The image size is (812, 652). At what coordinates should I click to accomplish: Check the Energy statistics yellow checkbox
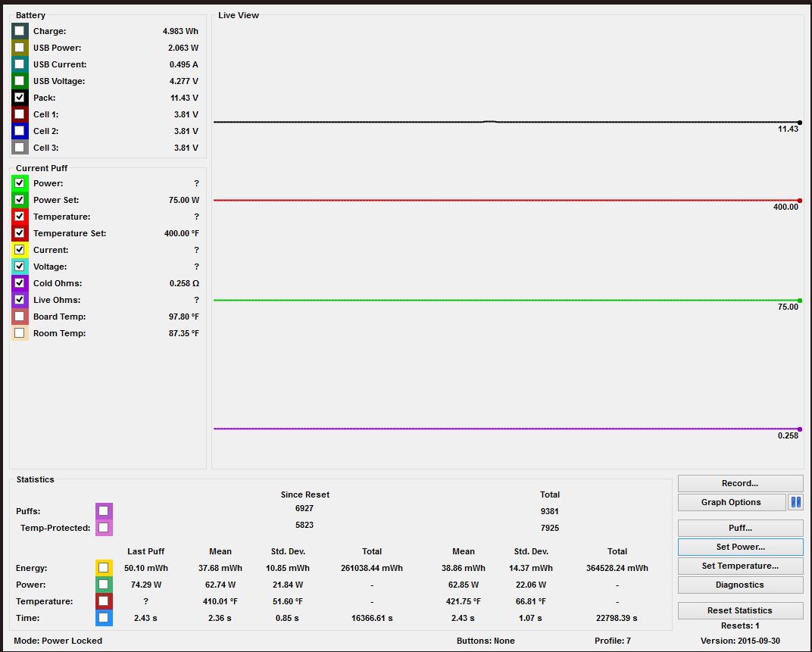104,568
